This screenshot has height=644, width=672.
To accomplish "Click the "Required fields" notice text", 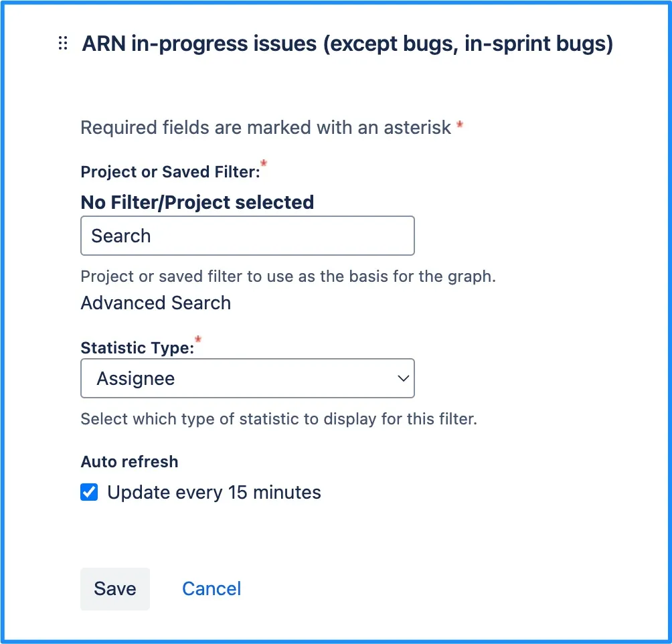I will coord(266,127).
